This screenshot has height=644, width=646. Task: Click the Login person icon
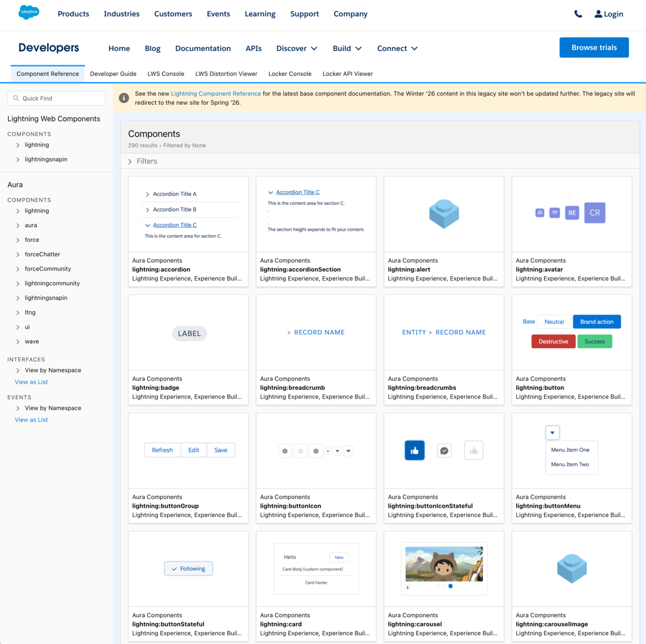[x=598, y=14]
